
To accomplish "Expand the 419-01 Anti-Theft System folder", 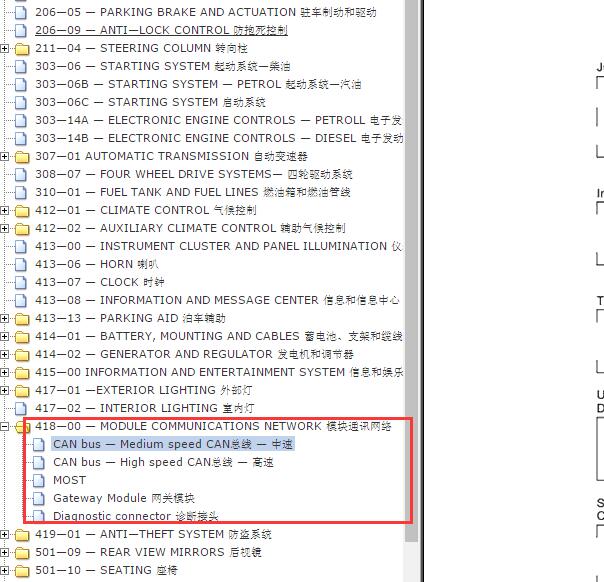I will click(x=4, y=535).
